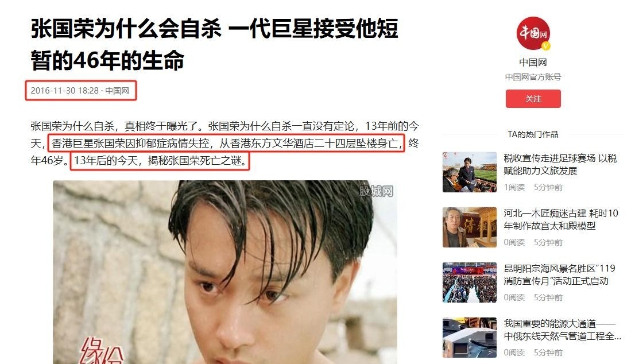
Task: Open article 昆明阳宗海风景名胜区119消防宣传月
Action: click(x=559, y=274)
